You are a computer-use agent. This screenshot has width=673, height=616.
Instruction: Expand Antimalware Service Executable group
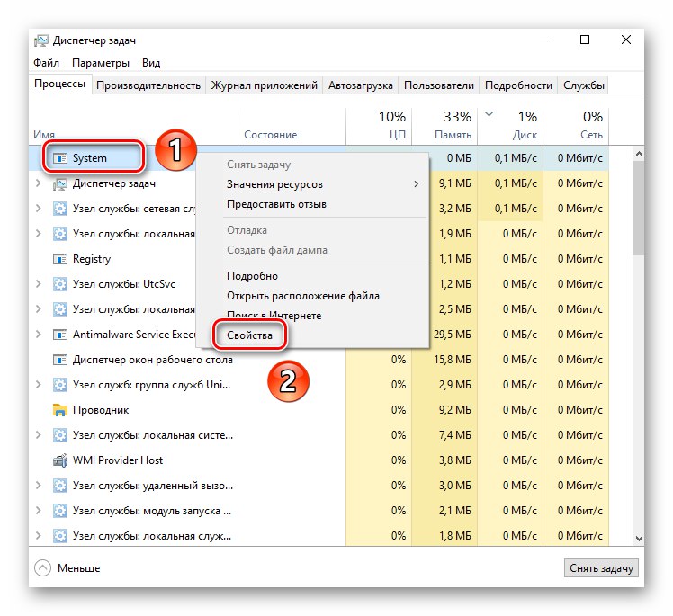point(39,335)
